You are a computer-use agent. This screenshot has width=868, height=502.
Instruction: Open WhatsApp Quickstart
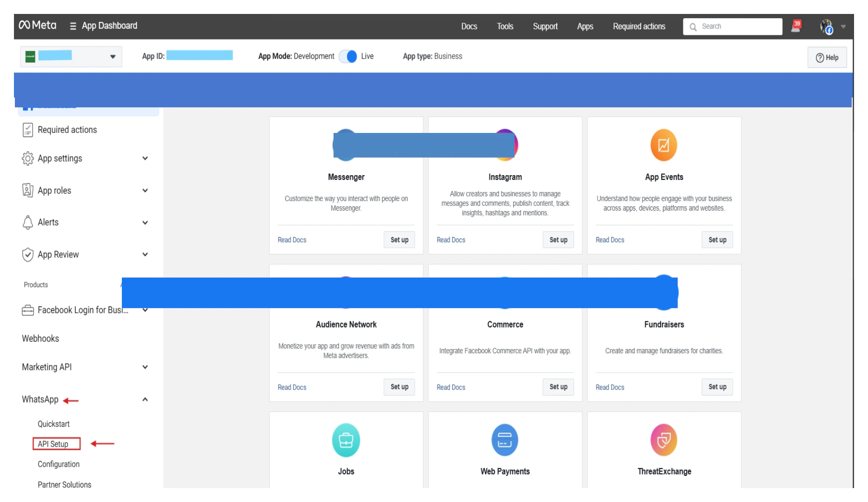[x=53, y=424]
